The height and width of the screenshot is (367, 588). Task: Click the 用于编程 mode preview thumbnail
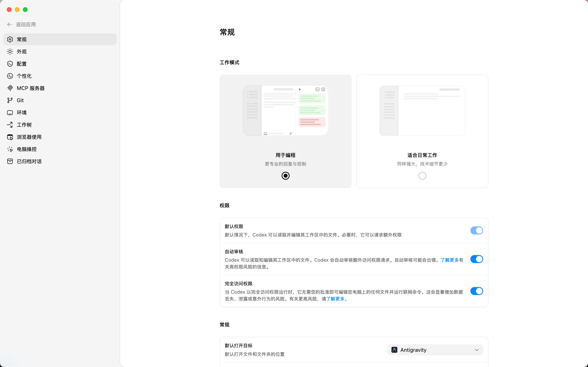285,111
